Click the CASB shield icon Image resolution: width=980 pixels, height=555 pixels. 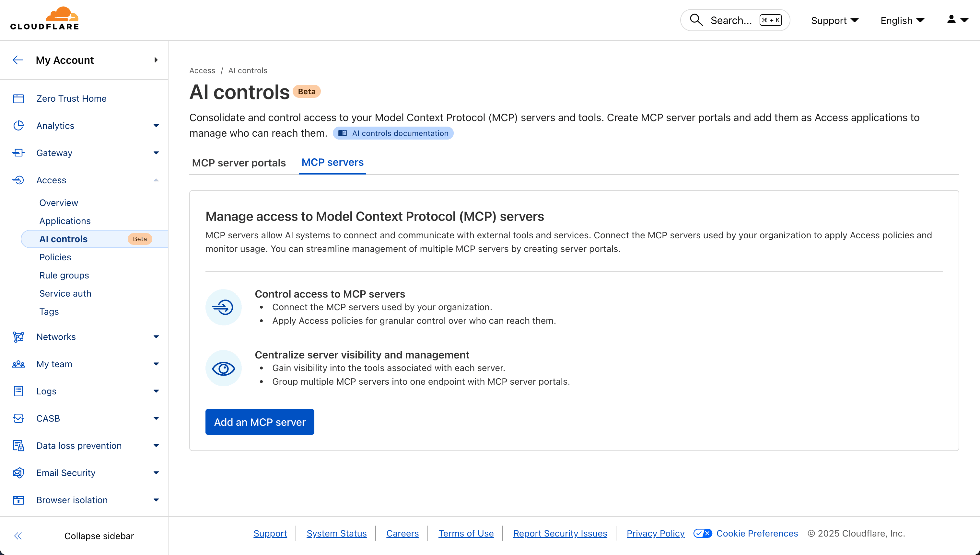pyautogui.click(x=18, y=418)
